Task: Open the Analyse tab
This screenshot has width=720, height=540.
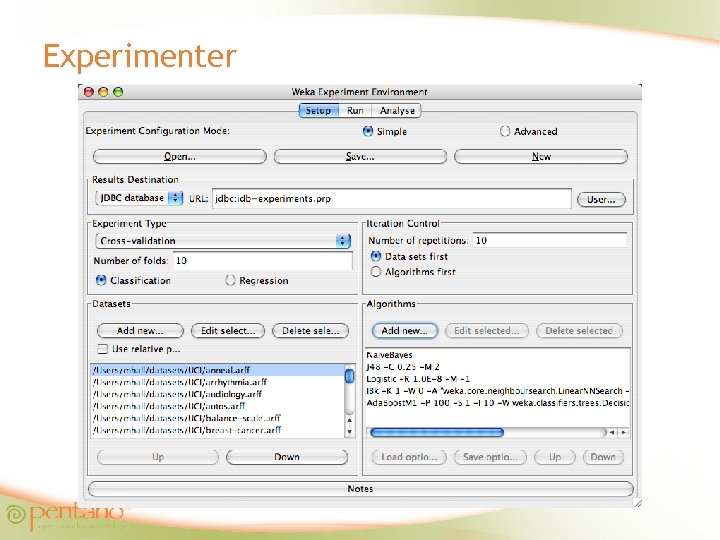Action: click(x=396, y=111)
